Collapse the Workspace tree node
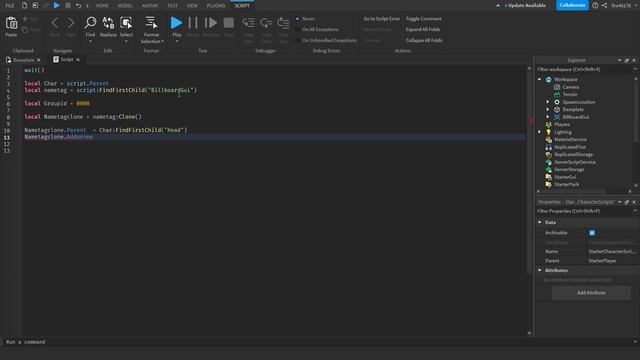Viewport: 640px width, 360px height. coord(540,80)
